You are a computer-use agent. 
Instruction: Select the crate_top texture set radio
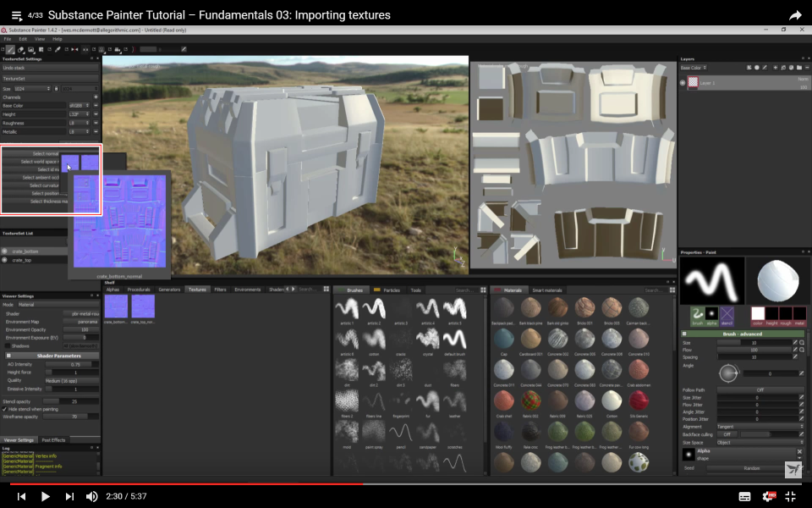(5, 260)
